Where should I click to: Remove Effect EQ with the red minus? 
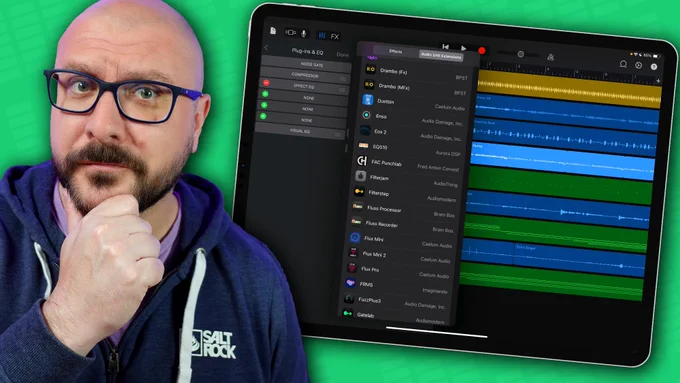pyautogui.click(x=266, y=82)
